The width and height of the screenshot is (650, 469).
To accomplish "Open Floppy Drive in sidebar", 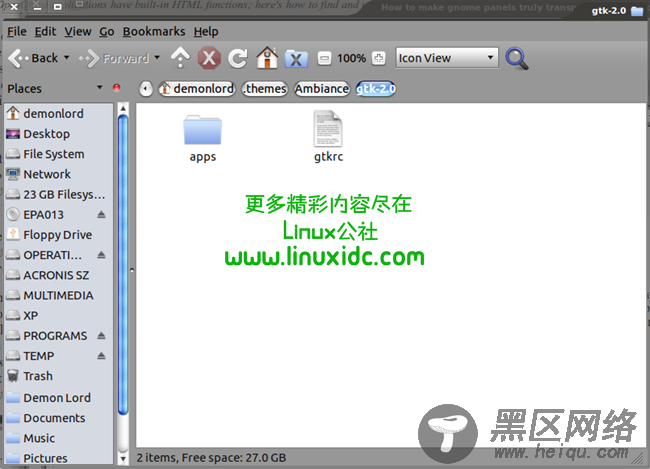I will (58, 235).
